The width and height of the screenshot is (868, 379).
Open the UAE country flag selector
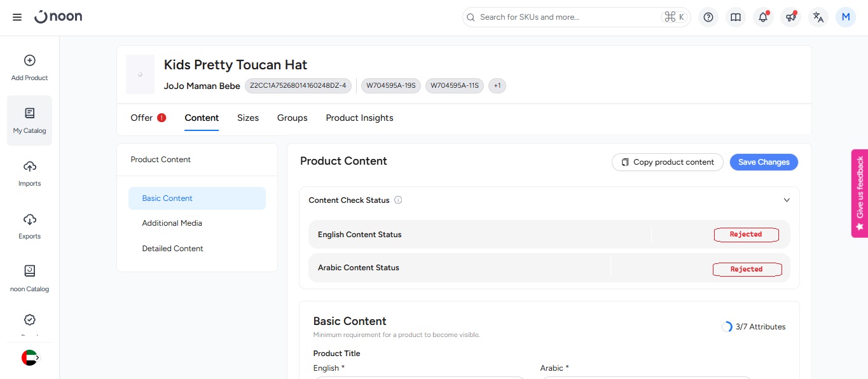pos(30,358)
